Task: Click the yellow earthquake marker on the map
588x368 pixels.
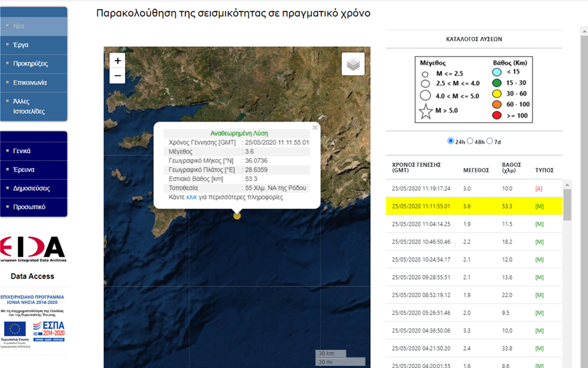Action: (237, 216)
